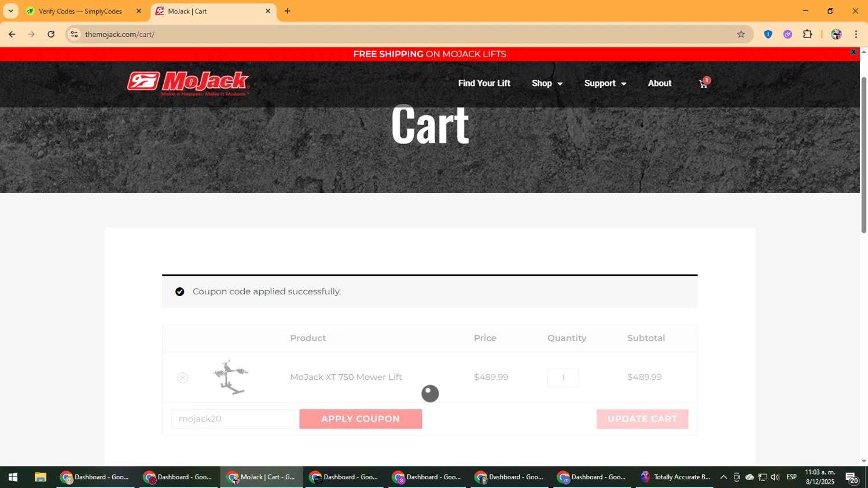Open the volume control in tray
Image resolution: width=868 pixels, height=488 pixels.
(775, 477)
